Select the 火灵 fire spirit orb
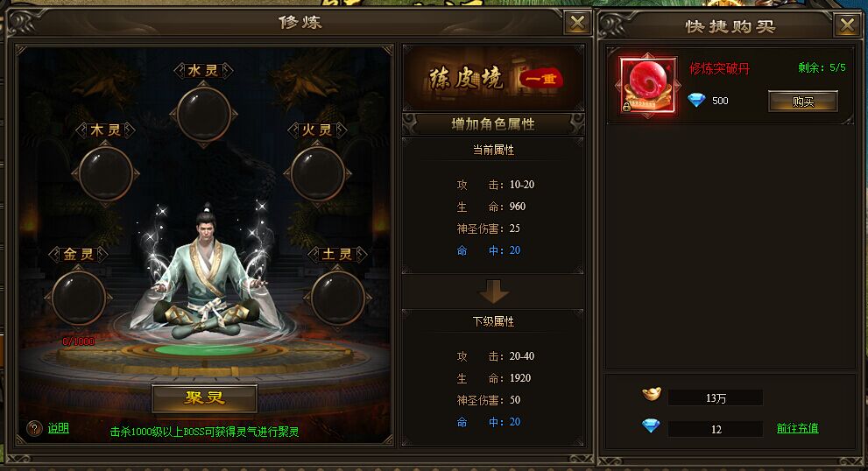Screen dimensions: 868x471 (x=318, y=174)
